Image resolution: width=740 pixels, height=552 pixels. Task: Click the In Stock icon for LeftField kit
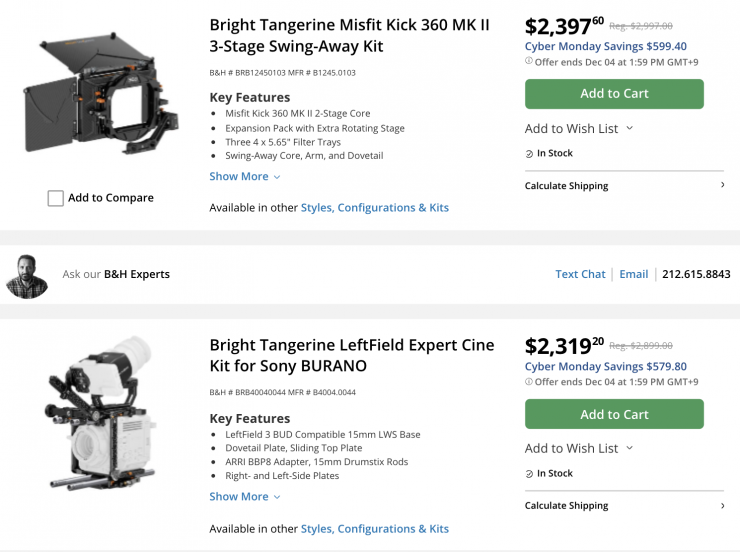click(530, 474)
